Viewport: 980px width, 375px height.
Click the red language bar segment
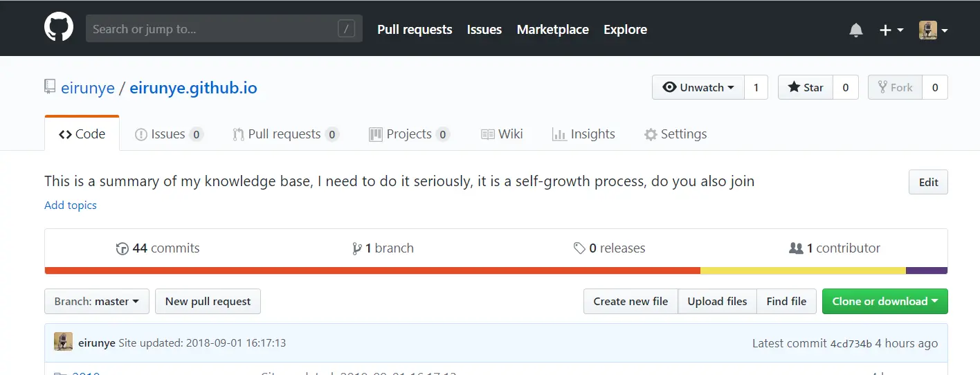(372, 271)
